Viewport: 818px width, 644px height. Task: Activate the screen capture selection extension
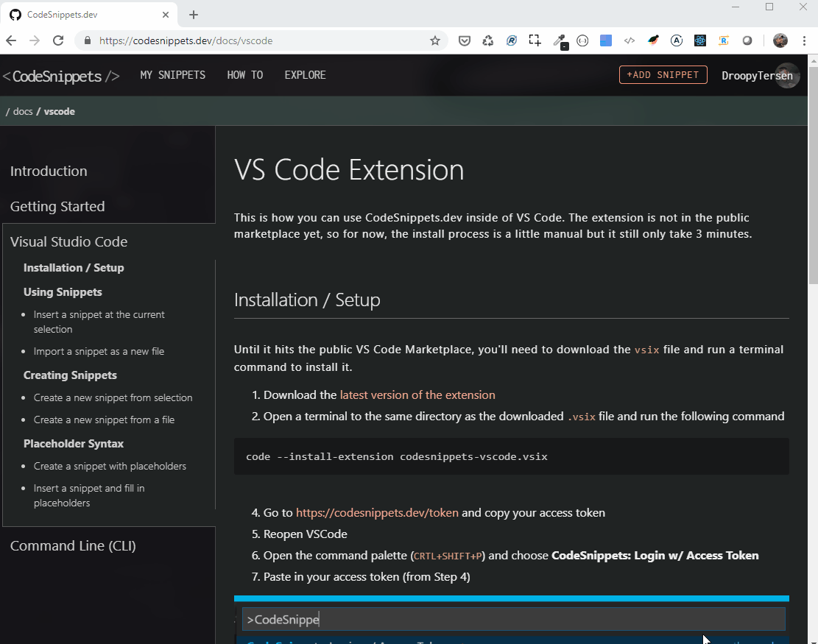(x=535, y=40)
